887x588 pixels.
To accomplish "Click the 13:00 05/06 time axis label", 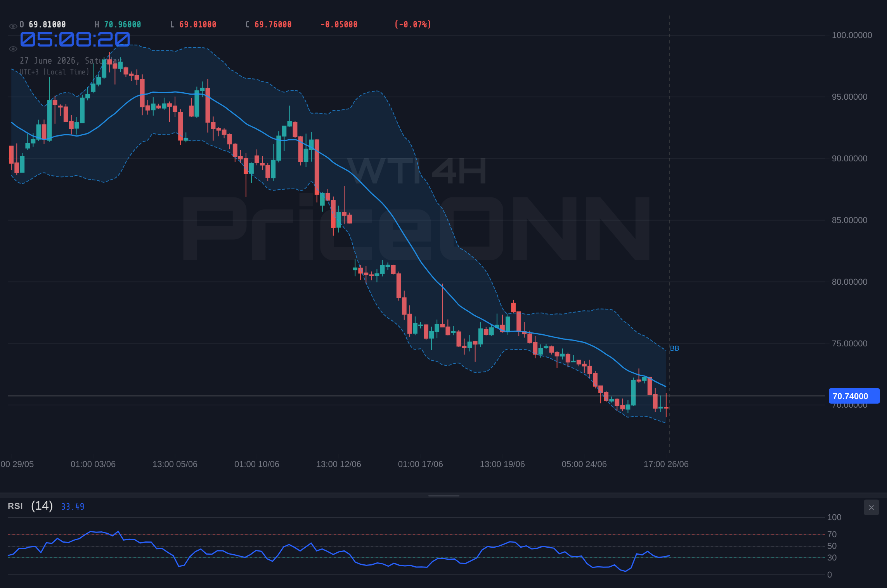I will tap(175, 464).
